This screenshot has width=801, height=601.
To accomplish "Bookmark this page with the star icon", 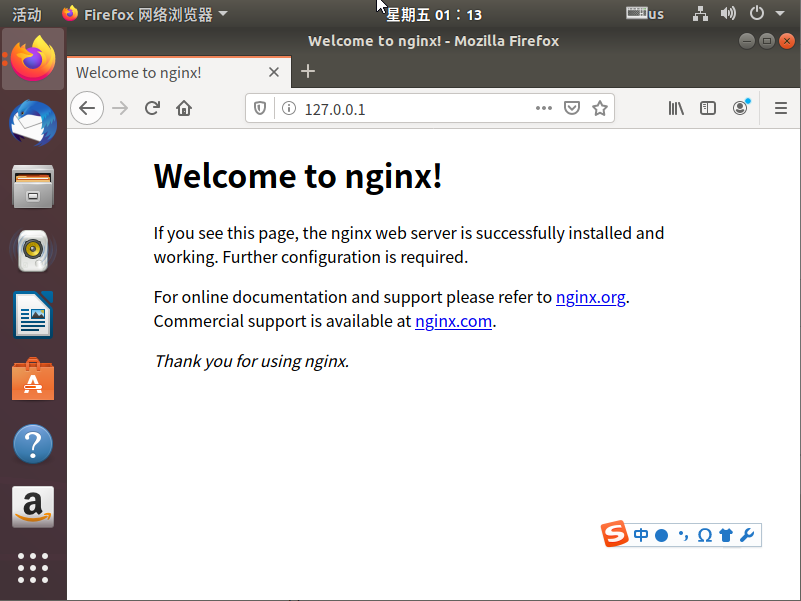I will point(599,108).
